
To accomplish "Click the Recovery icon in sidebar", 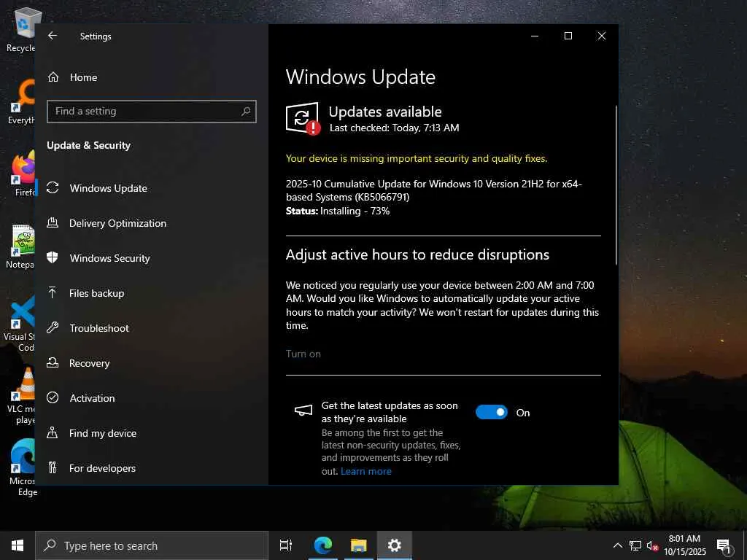I will pos(53,363).
